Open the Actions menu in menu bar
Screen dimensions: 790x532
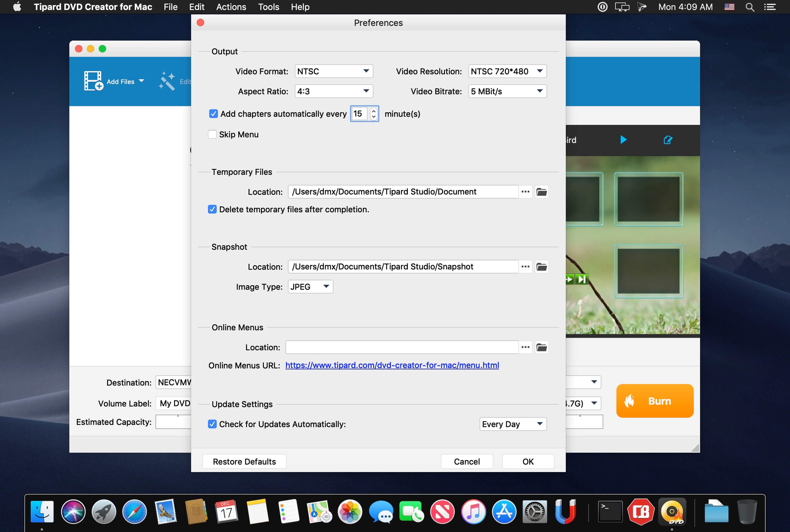tap(231, 7)
